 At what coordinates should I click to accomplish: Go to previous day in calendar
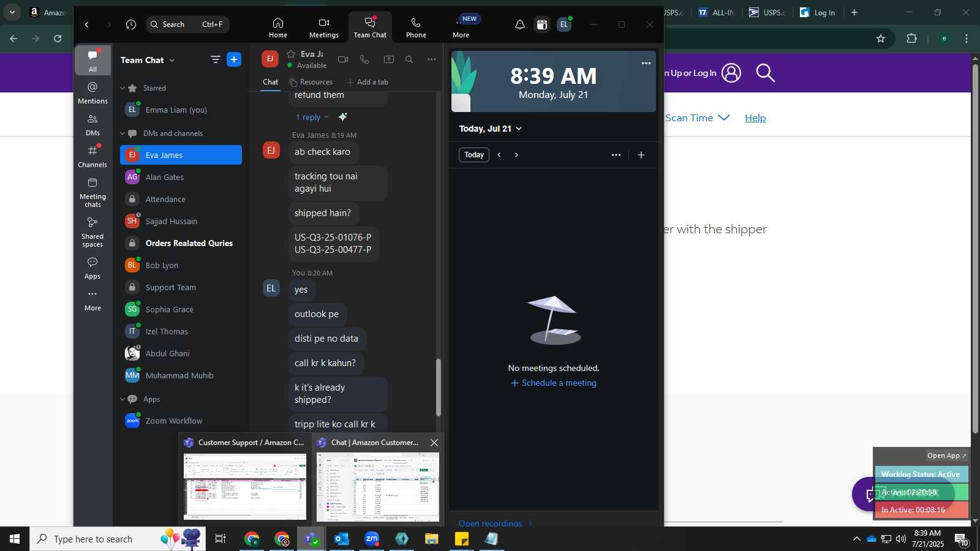499,155
